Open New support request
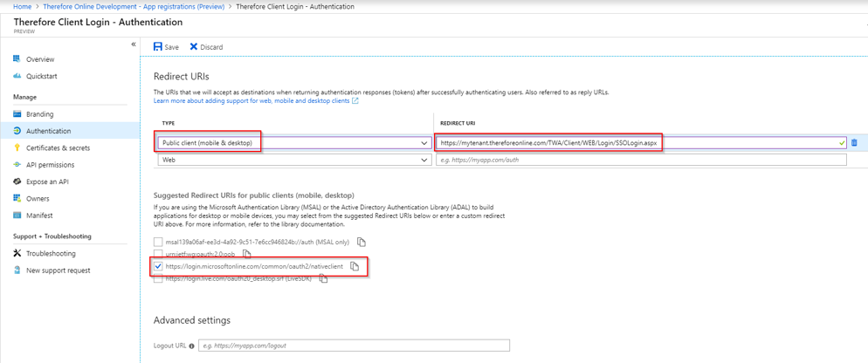The height and width of the screenshot is (363, 868). [x=59, y=271]
